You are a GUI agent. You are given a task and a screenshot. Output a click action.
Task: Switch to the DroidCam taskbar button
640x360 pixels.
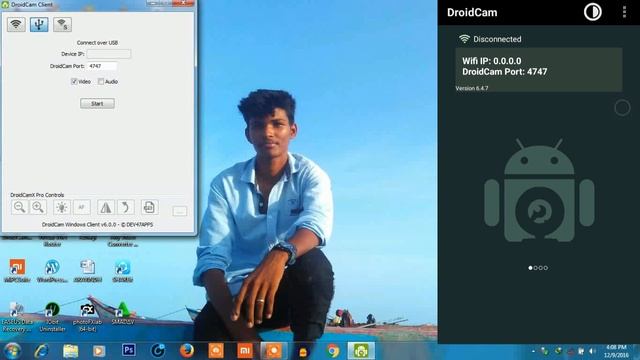click(361, 351)
